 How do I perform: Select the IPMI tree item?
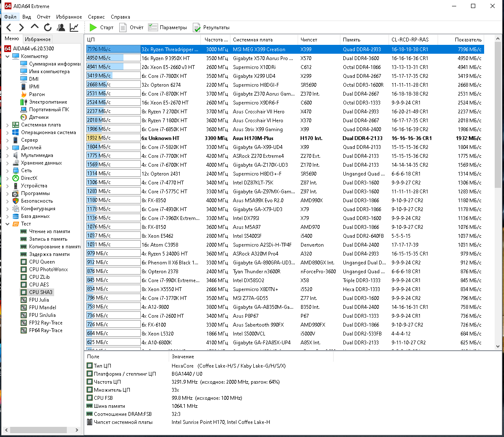[x=30, y=87]
